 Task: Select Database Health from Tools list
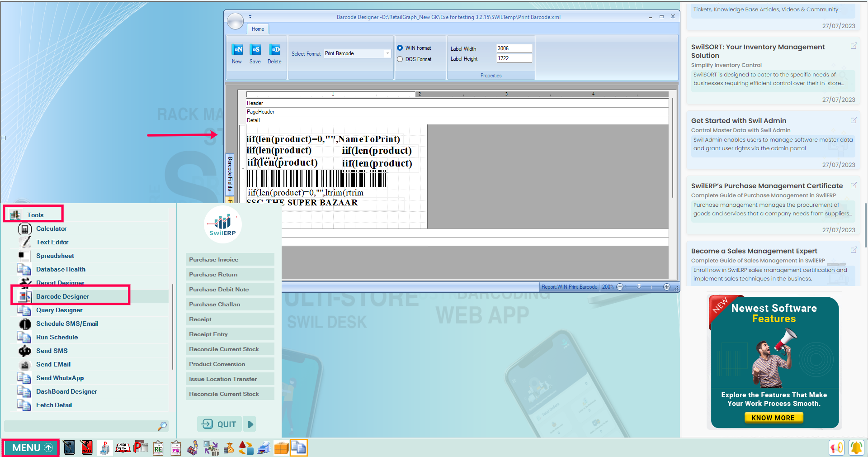tap(61, 270)
